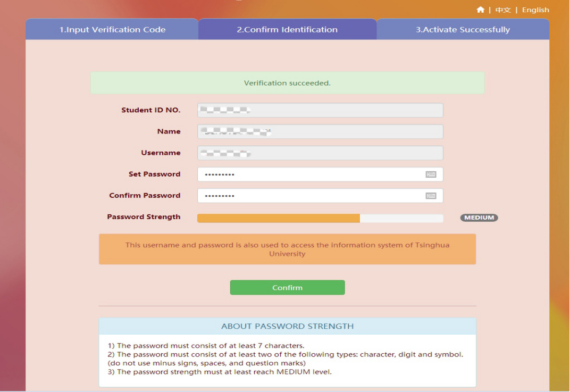Switch language to 中文
Screen dimensions: 570x392
tap(503, 10)
